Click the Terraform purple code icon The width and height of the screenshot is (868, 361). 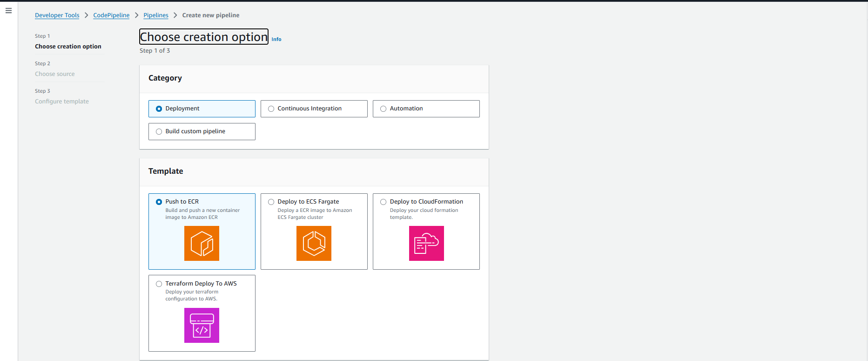click(202, 325)
